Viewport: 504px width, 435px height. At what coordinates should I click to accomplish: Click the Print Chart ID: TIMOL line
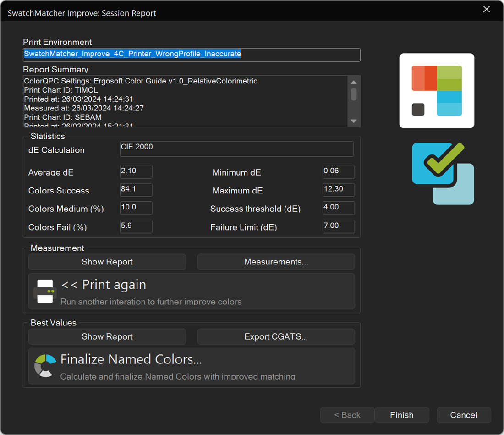click(x=61, y=90)
